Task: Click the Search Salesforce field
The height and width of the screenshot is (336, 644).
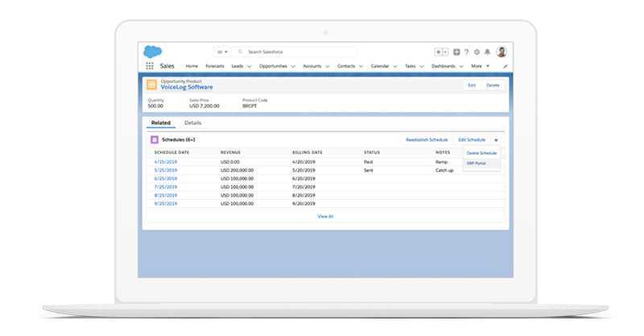Action: (295, 52)
